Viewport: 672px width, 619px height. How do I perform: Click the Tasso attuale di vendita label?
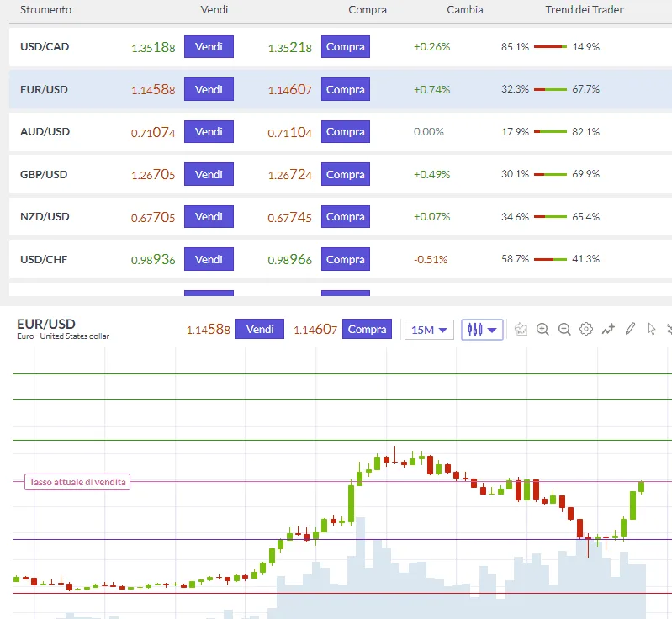coord(77,482)
